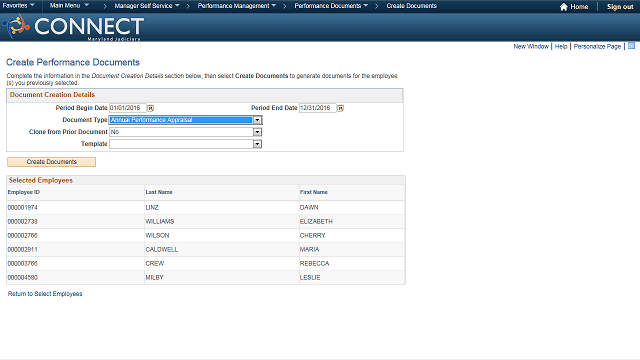
Task: Click last name CALDWELL
Action: coord(162,249)
